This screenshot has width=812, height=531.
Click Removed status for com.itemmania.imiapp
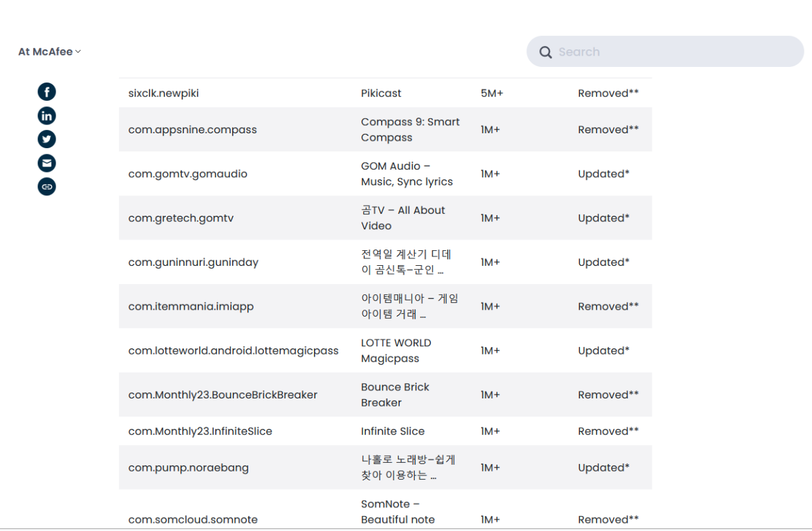pos(608,306)
